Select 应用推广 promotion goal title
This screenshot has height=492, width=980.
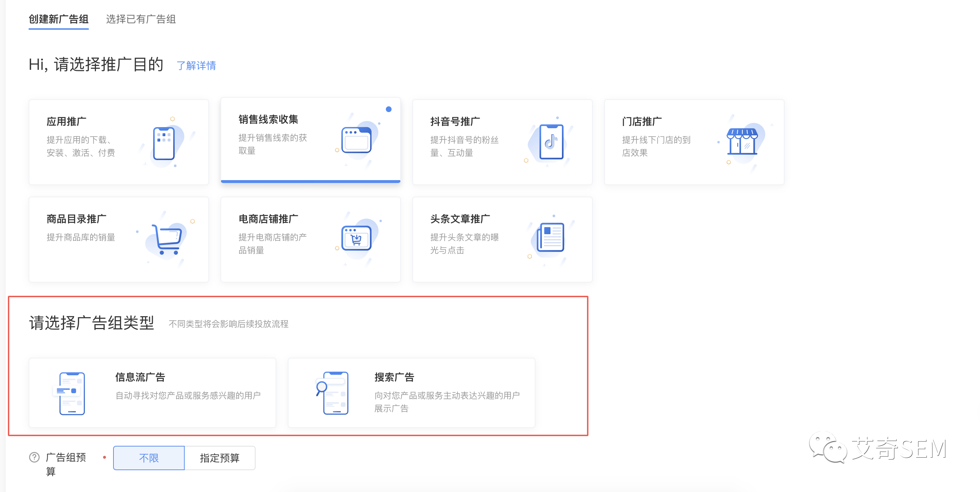(x=66, y=121)
